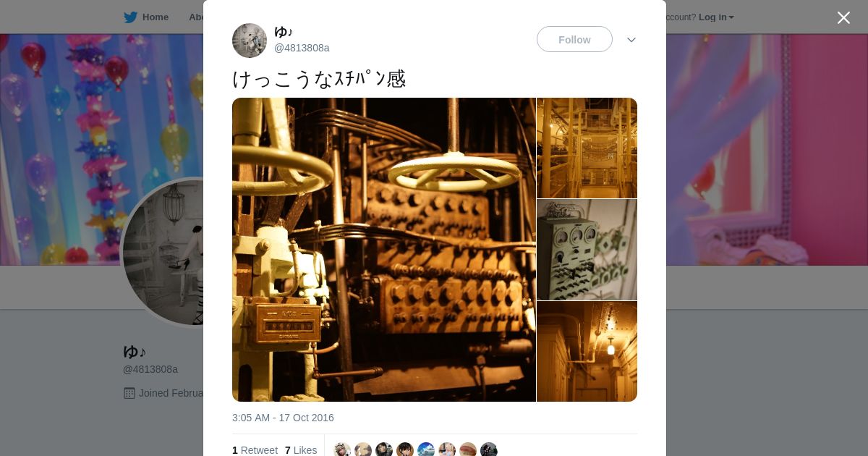Open the bottom-right lit hallway photo
This screenshot has height=456, width=868.
coord(587,352)
